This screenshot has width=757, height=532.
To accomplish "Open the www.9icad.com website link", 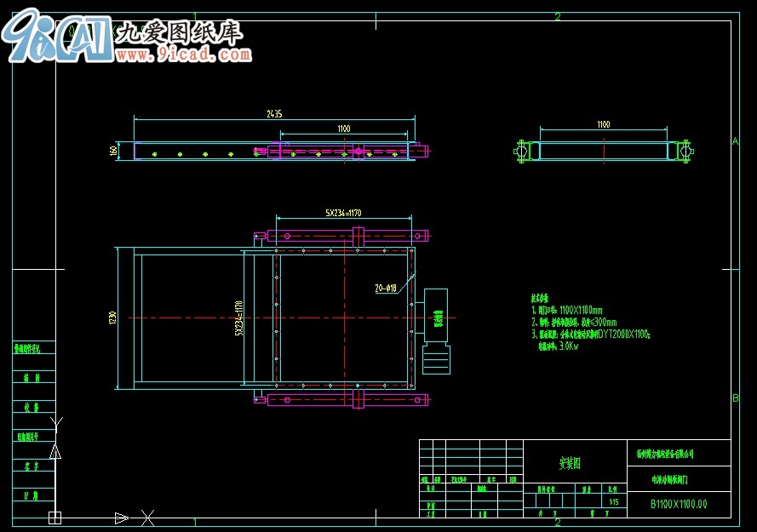I will [183, 55].
